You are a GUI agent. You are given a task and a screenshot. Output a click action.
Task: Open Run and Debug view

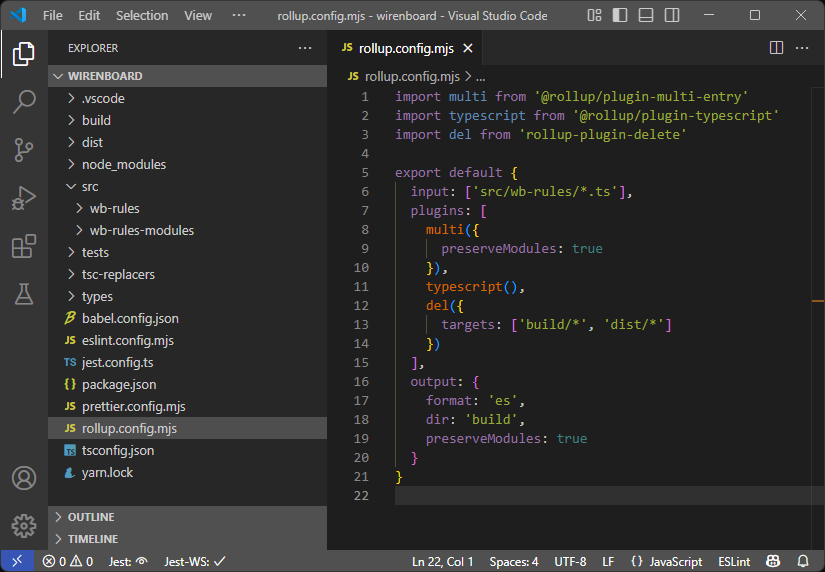(x=24, y=198)
